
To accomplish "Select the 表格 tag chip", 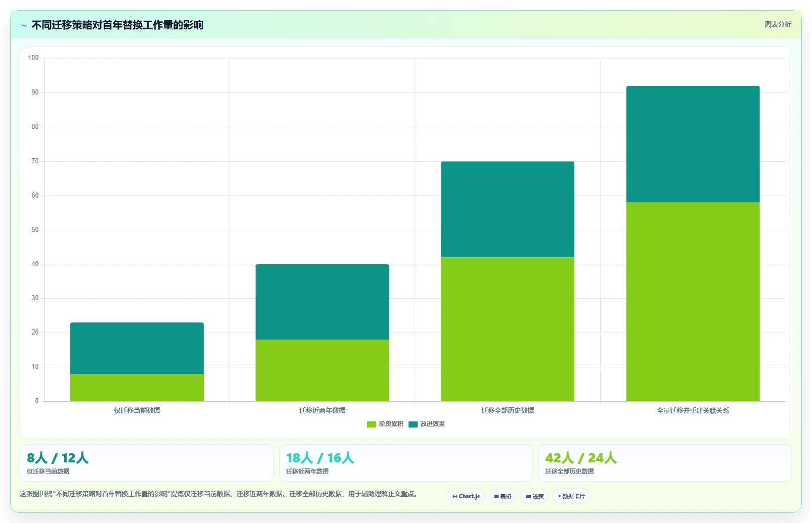I will 503,496.
